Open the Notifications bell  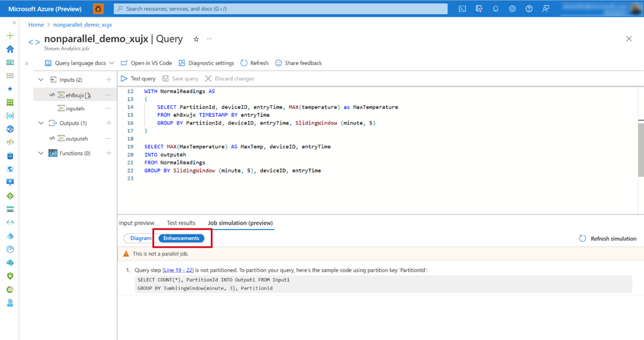point(496,8)
